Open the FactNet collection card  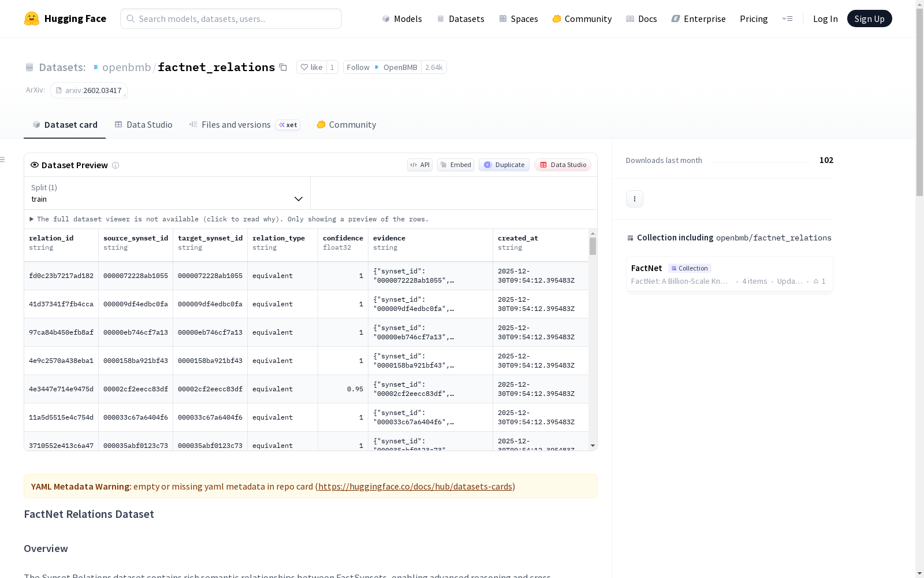(x=729, y=275)
